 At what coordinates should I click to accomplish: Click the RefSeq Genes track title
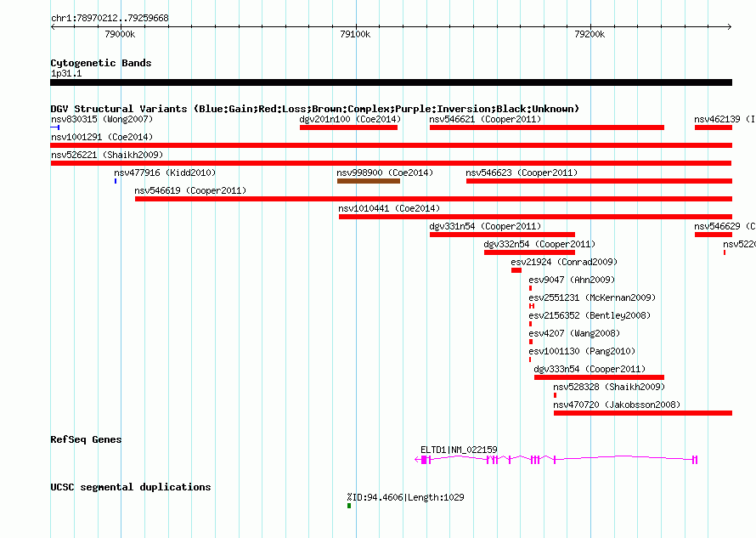click(x=86, y=439)
